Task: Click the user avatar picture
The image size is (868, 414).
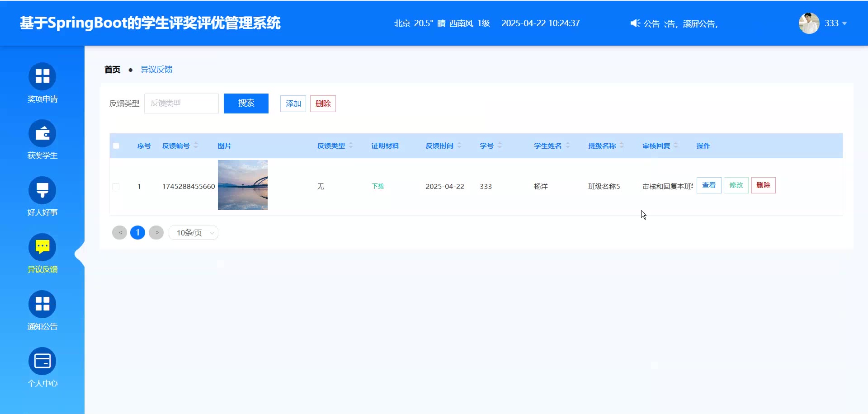Action: click(809, 24)
